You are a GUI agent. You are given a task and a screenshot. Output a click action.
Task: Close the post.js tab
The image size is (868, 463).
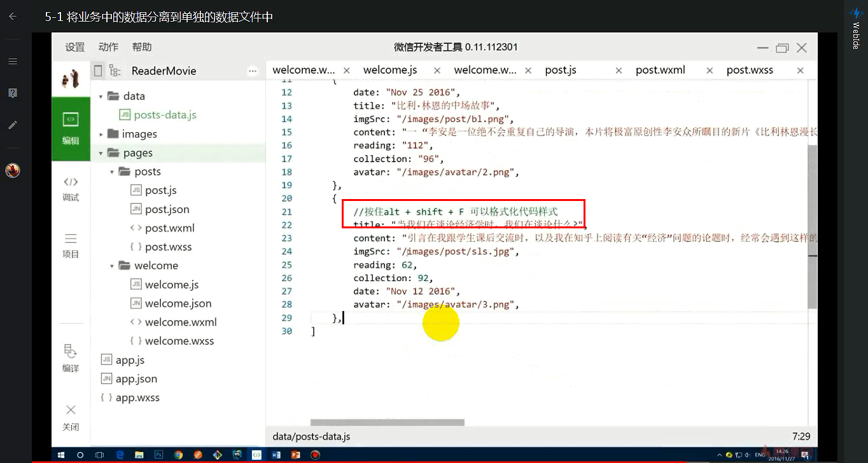[619, 71]
